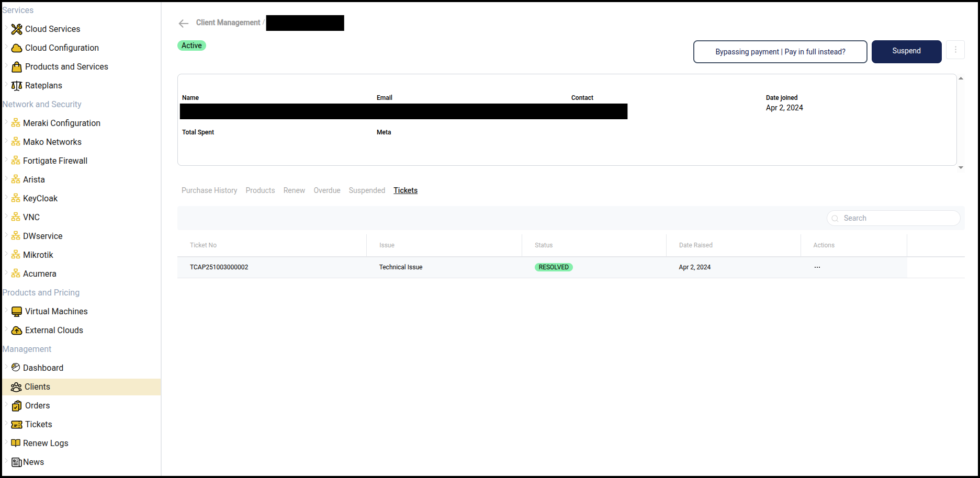Expand the Cloud Services tree chevron

(6, 28)
